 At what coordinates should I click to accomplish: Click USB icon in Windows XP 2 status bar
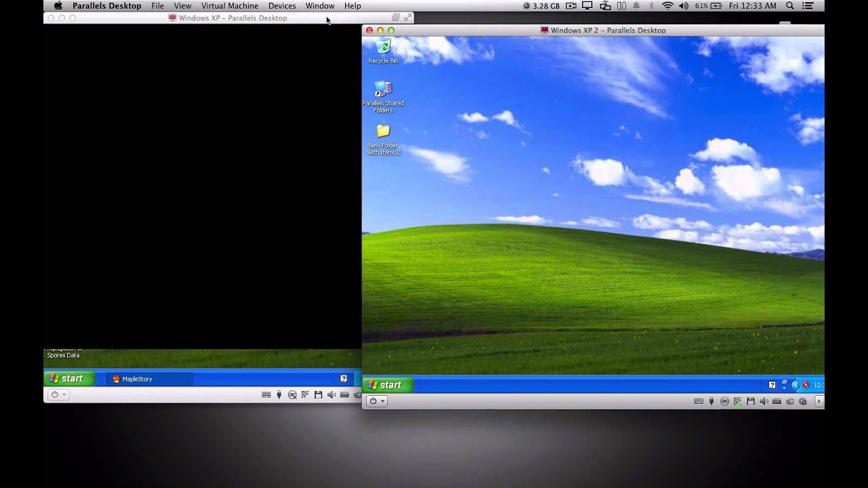click(x=711, y=401)
